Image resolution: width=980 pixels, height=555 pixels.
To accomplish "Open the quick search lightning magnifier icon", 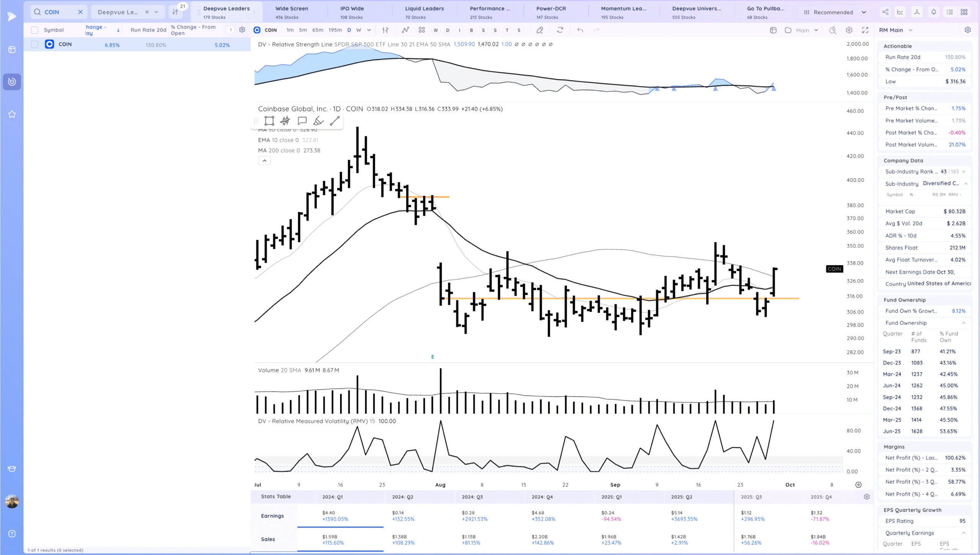I will click(x=833, y=30).
